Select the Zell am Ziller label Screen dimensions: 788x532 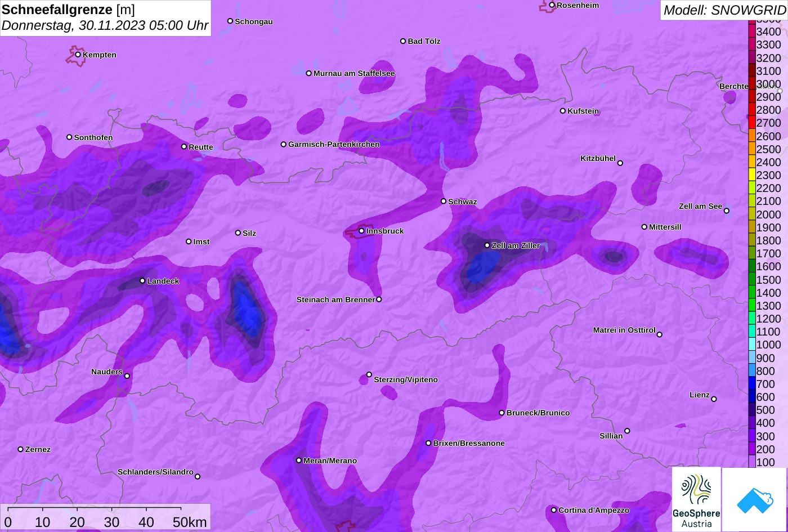[516, 245]
